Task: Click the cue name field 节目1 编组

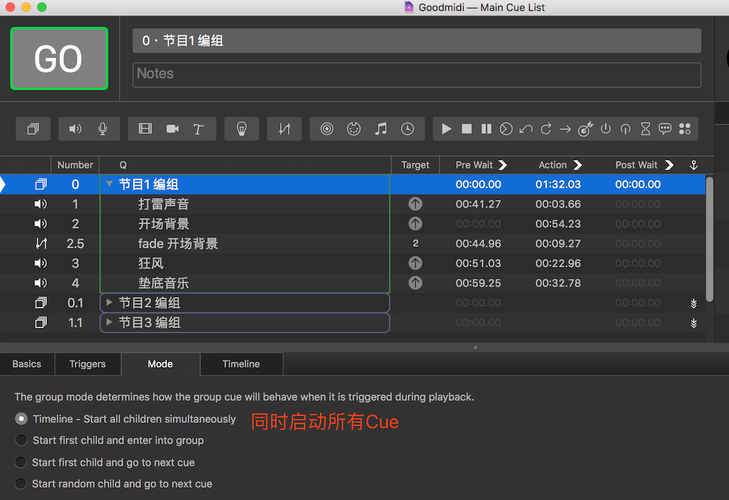Action: point(417,41)
